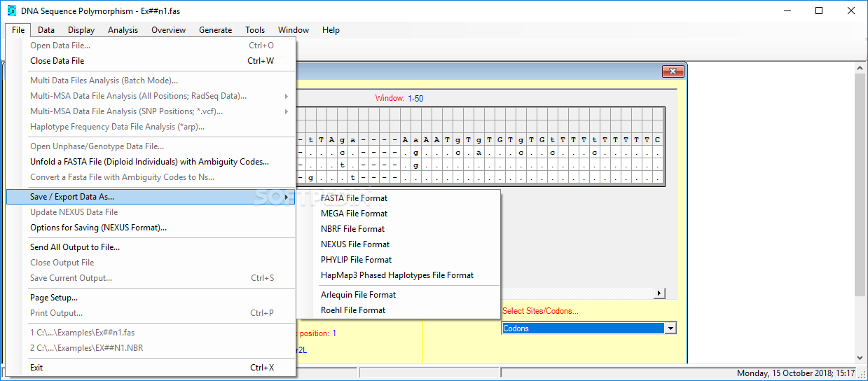868x381 pixels.
Task: Open Page Setup dialog
Action: 151,298
